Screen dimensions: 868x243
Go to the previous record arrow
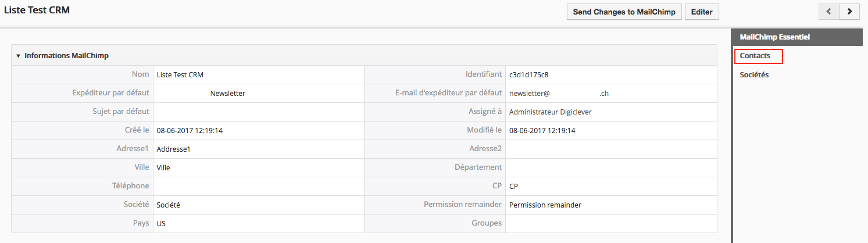828,12
